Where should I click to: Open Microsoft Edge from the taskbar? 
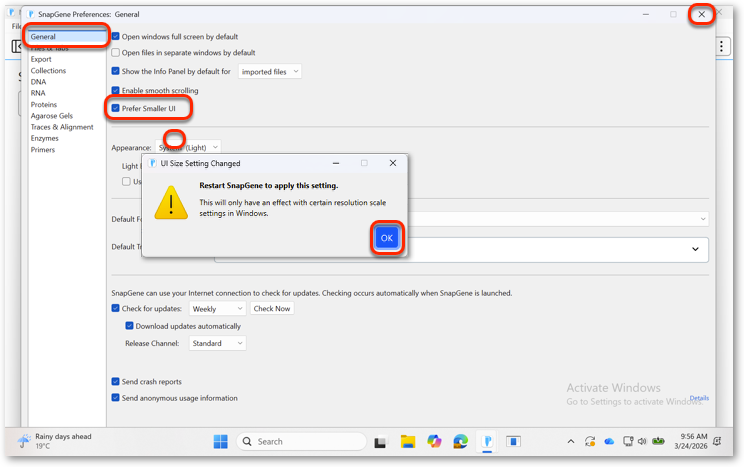460,442
